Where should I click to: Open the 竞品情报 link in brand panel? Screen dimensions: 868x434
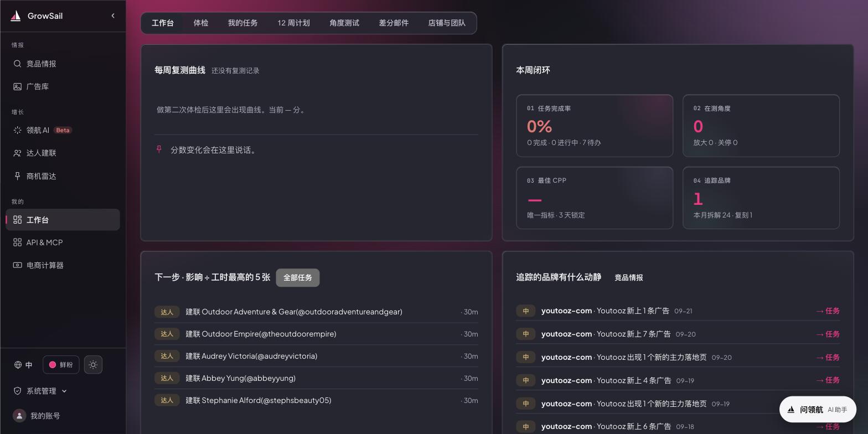coord(629,278)
